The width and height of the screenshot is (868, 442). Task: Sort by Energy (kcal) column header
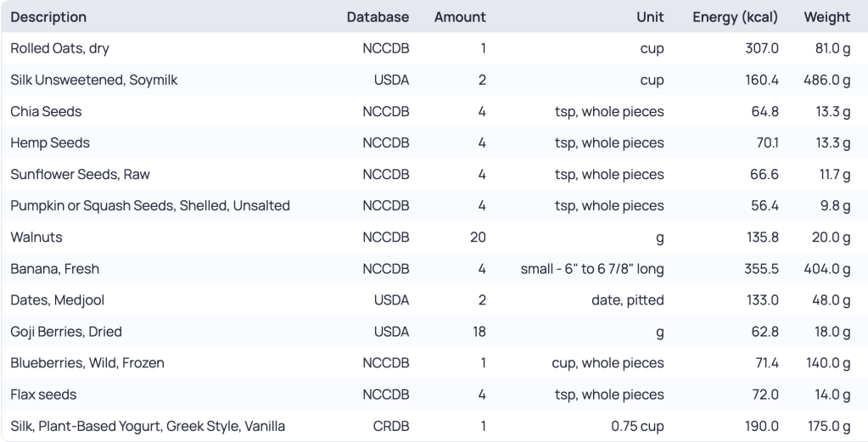(736, 17)
